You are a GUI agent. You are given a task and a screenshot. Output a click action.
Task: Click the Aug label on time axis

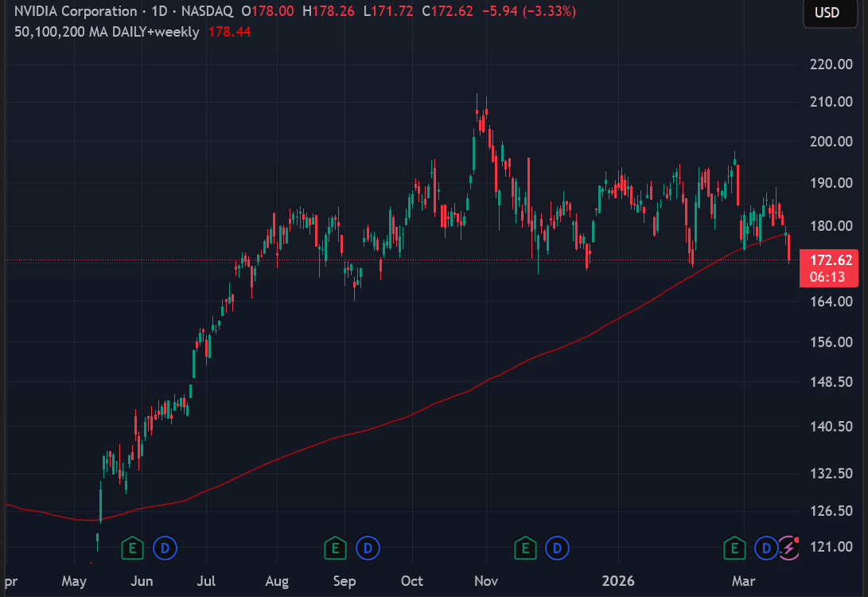pyautogui.click(x=277, y=581)
